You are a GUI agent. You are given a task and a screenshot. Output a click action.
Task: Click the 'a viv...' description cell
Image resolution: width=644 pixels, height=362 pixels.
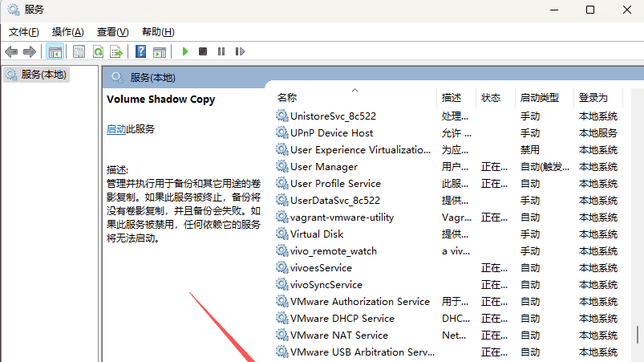[456, 250]
